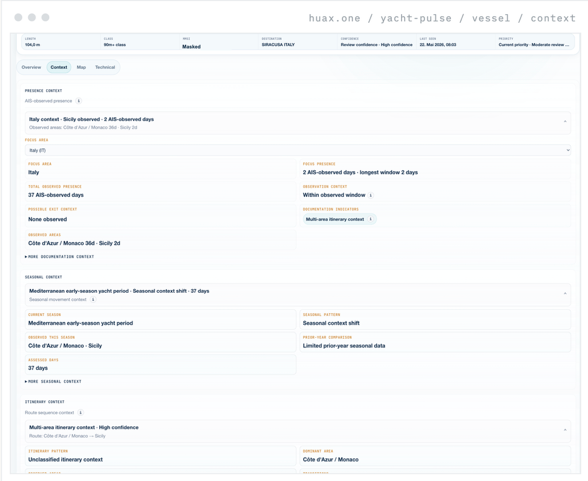Switch to the Map tab

click(81, 67)
